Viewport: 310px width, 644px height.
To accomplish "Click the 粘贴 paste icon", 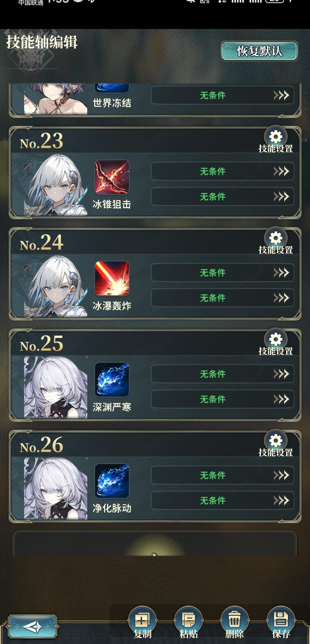I will point(189,619).
